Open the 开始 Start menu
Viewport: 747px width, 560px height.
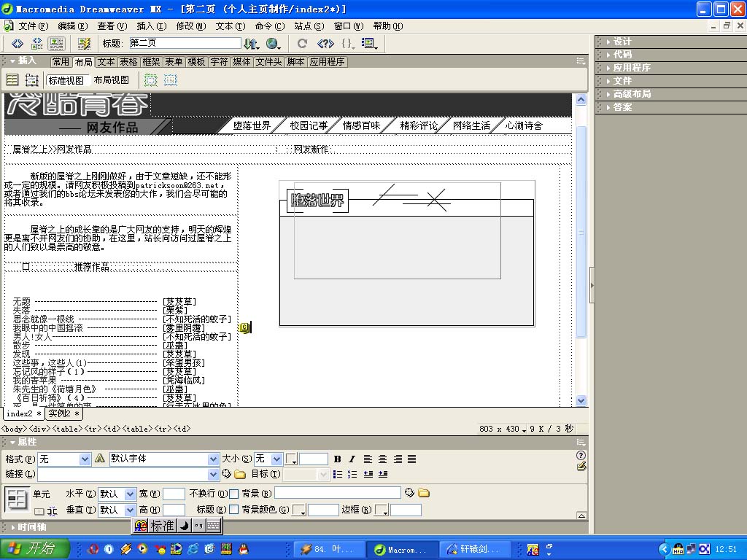coord(35,549)
